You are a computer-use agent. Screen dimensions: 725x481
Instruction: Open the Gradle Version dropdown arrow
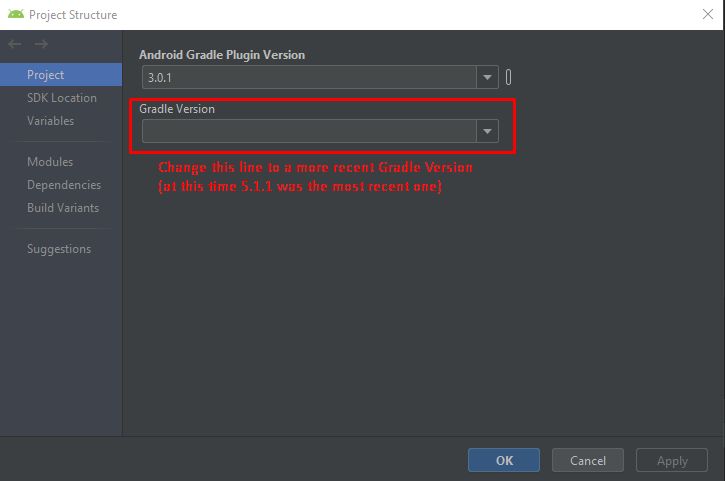487,131
